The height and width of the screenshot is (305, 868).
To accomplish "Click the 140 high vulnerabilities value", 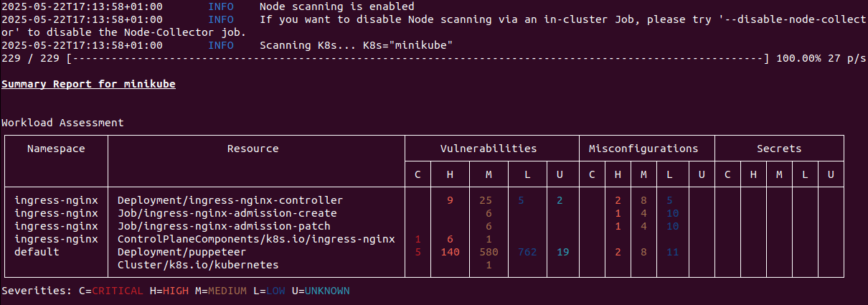I will (x=450, y=252).
